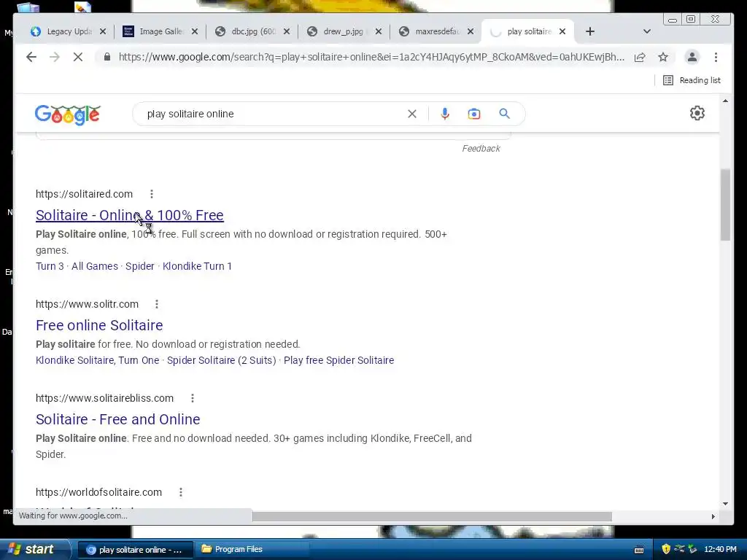This screenshot has height=560, width=747.
Task: Open the All Games sitelink
Action: tap(94, 266)
